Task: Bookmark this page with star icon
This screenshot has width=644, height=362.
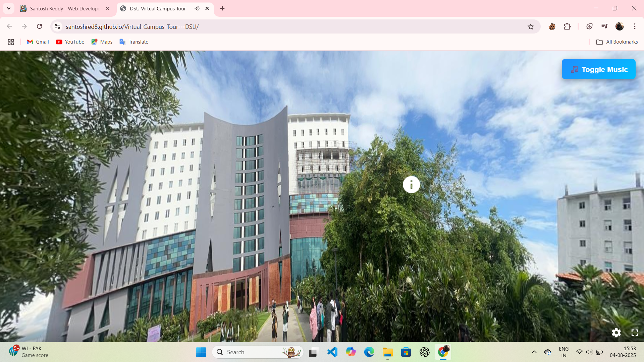Action: pos(531,26)
